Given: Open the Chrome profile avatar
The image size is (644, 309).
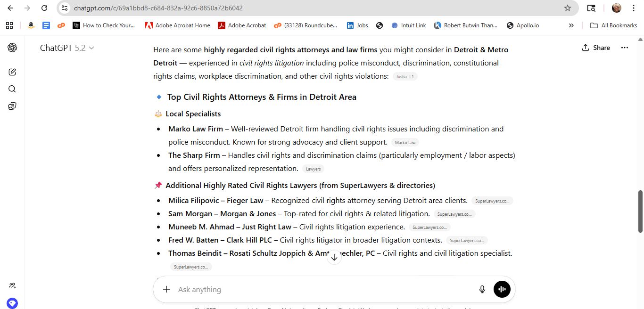Looking at the screenshot, I should 617,8.
